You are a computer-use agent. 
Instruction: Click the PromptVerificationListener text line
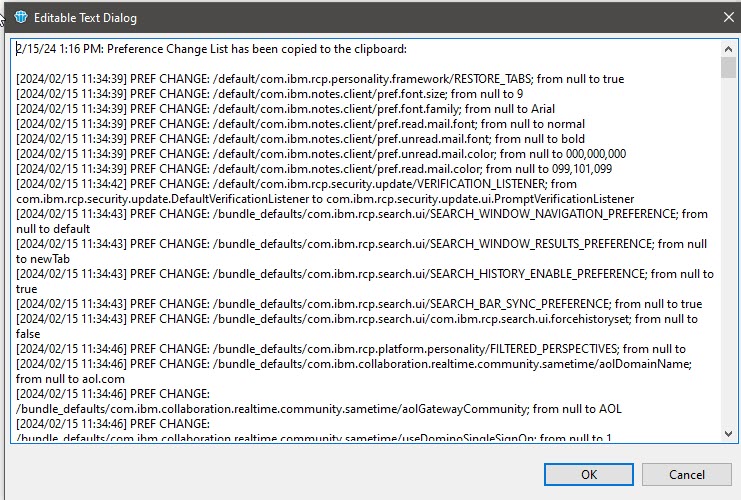click(x=325, y=199)
